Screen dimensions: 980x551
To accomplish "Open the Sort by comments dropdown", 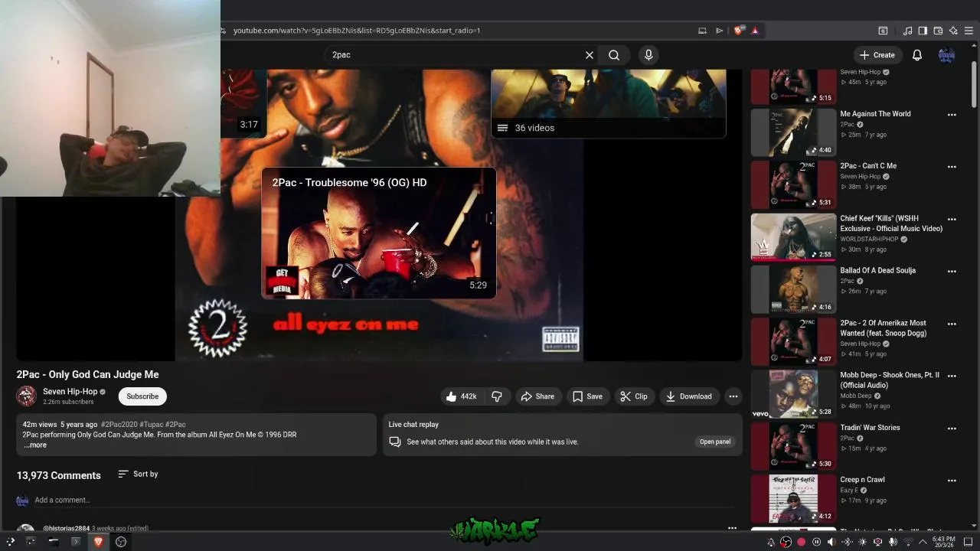I will tap(138, 474).
